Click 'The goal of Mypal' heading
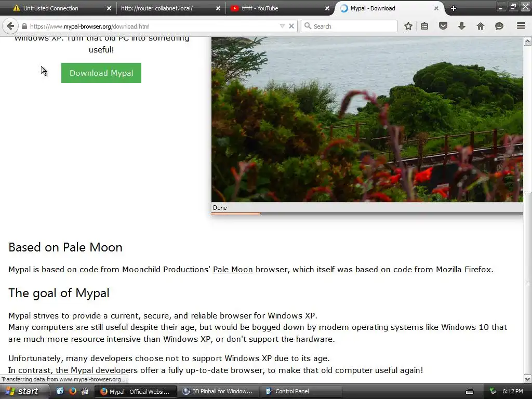This screenshot has height=399, width=532. 59,293
